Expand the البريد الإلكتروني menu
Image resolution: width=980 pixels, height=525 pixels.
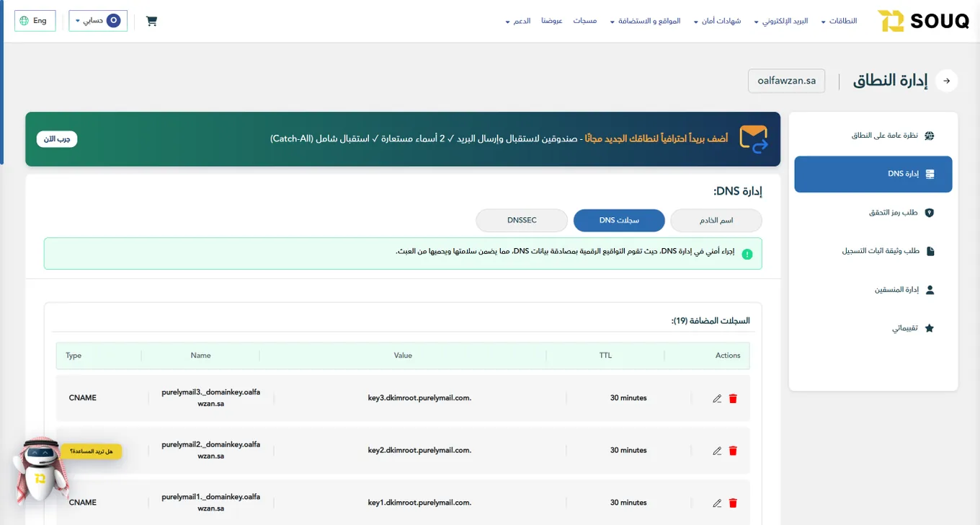click(781, 21)
